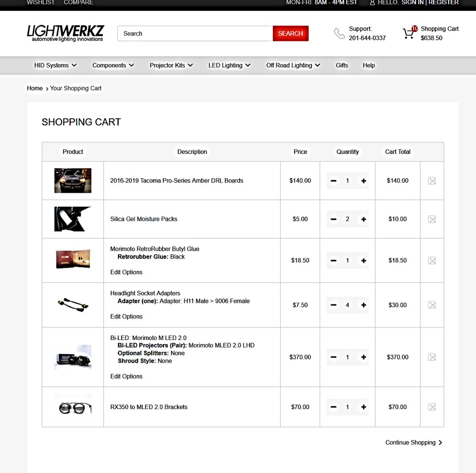Open the Compare link in top bar

[x=79, y=2]
